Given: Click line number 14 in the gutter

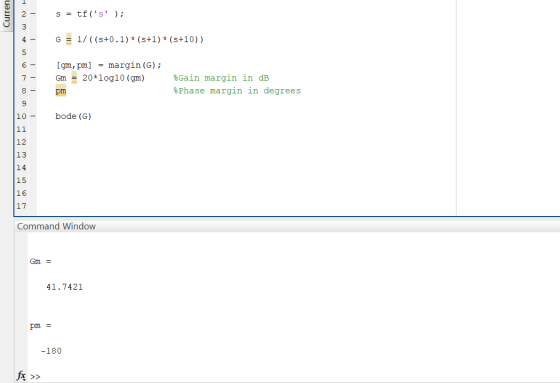Looking at the screenshot, I should pyautogui.click(x=21, y=168).
